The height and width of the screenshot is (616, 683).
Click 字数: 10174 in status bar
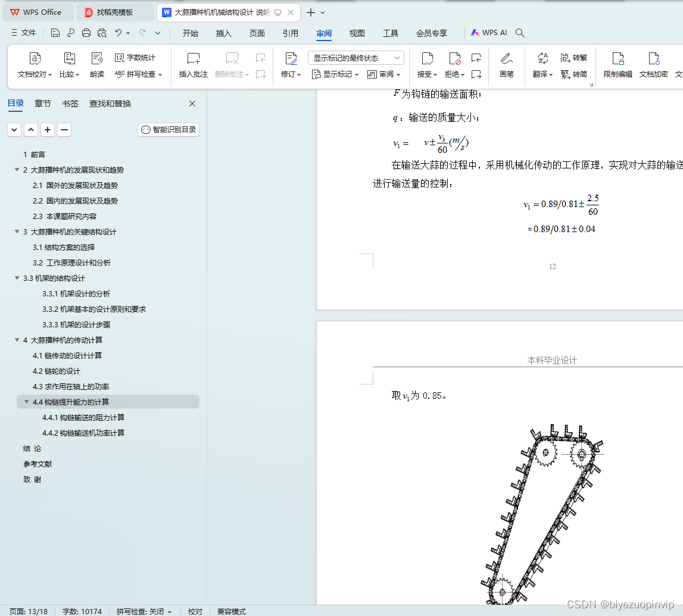(82, 612)
